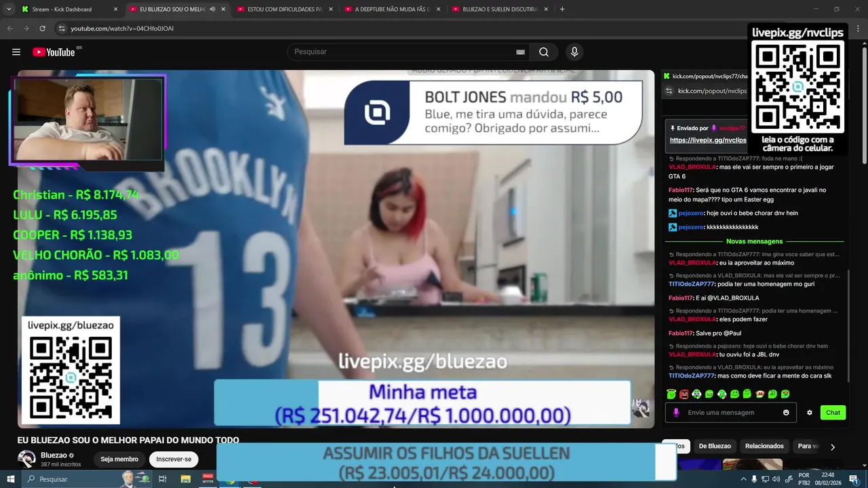Click message text 'tu ouviu foi a JBL dnv'
Image resolution: width=868 pixels, height=488 pixels.
pos(749,354)
